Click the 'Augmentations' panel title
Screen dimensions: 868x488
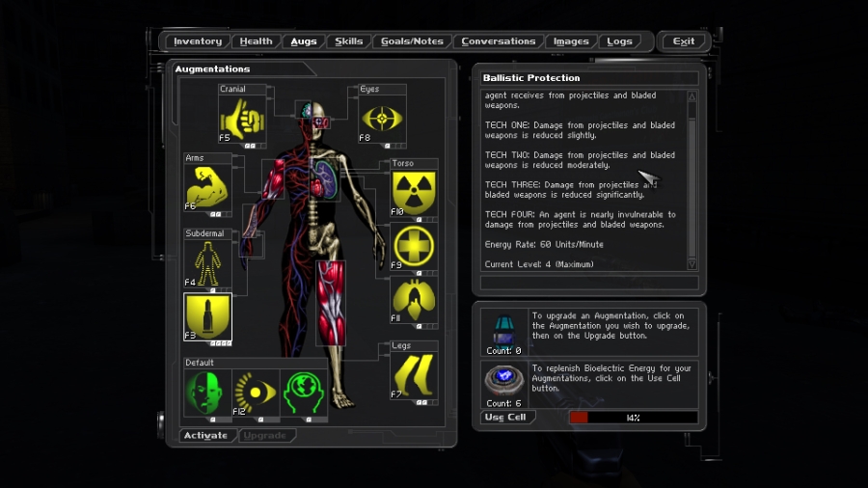coord(212,69)
